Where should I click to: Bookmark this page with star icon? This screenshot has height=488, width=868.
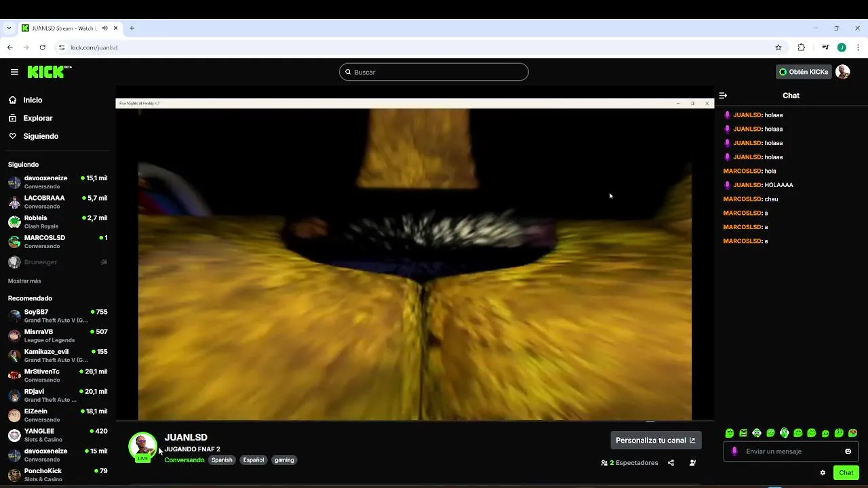coord(778,47)
